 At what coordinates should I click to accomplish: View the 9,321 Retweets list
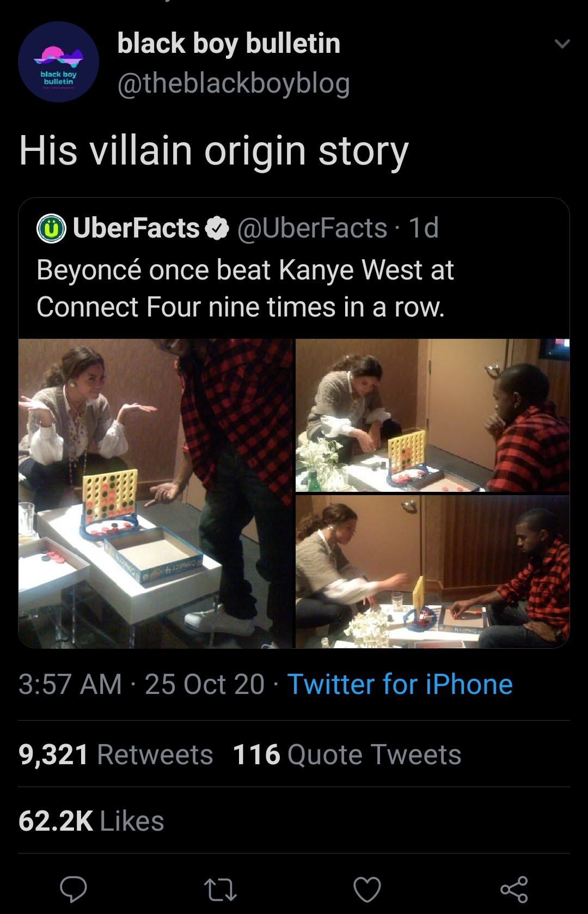pos(115,754)
